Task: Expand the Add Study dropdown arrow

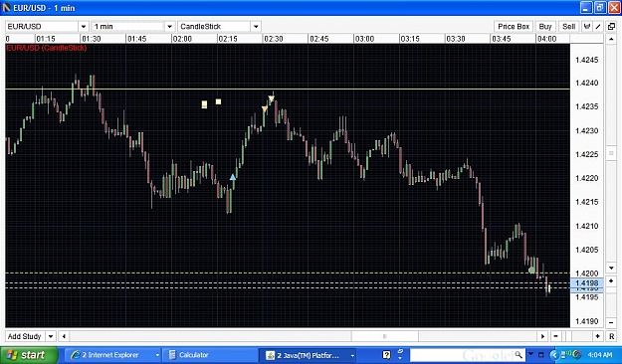Action: tap(51, 336)
